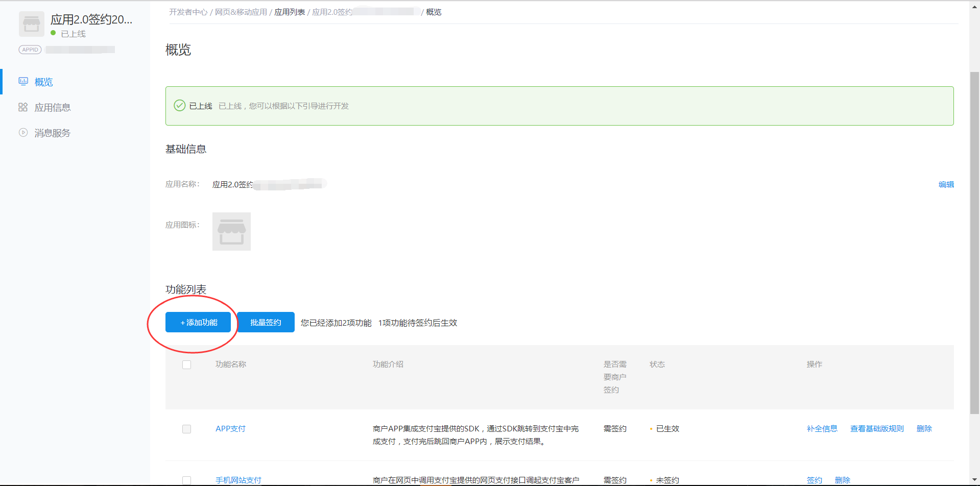Click the 应用信息 grid icon in sidebar

(23, 107)
